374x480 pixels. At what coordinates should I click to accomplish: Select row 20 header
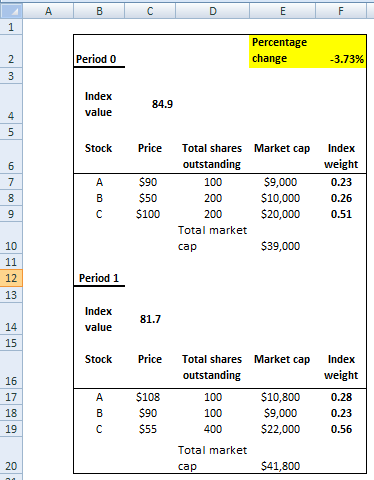(x=11, y=455)
